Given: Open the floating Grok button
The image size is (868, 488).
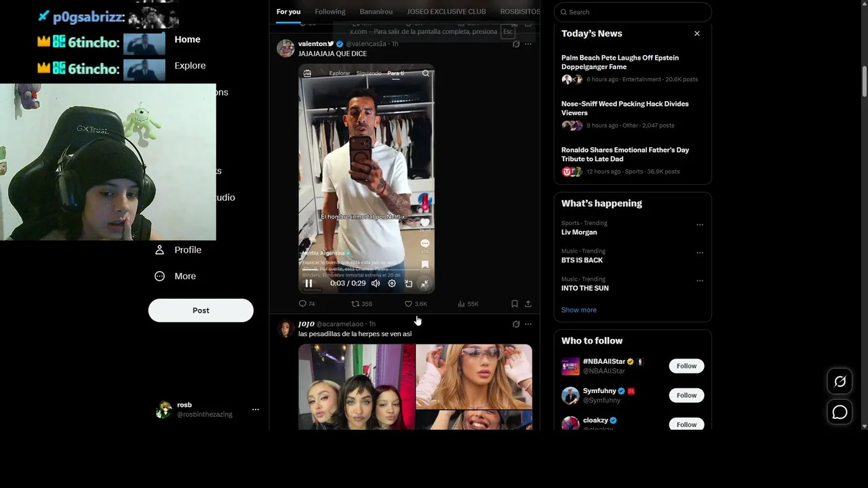Looking at the screenshot, I should [840, 382].
